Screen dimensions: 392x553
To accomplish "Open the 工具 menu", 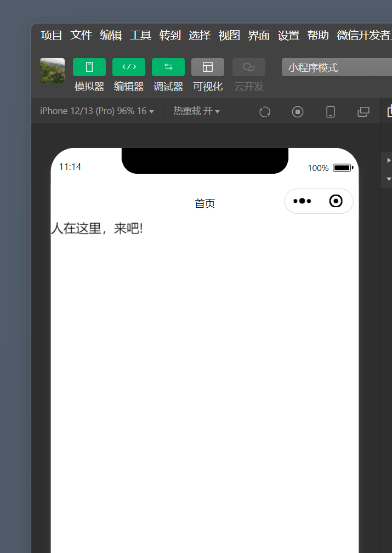I will click(x=140, y=35).
